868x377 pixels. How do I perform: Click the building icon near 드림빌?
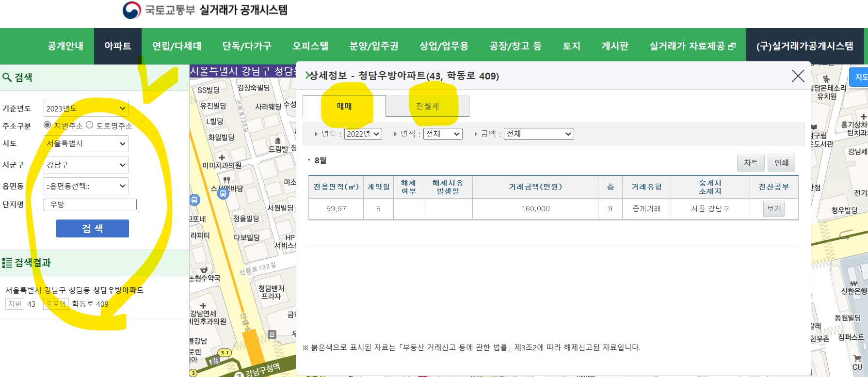(278, 141)
